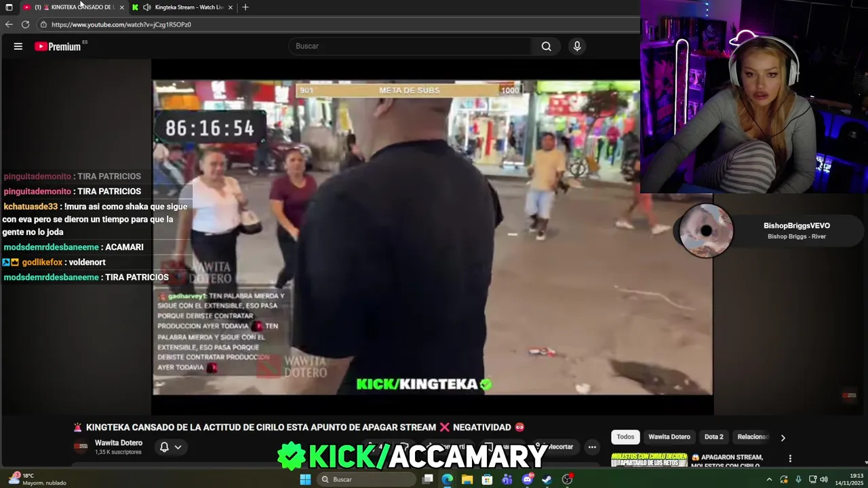Screen dimensions: 868x488
Task: Open a new browser tab with plus icon
Action: click(x=245, y=7)
